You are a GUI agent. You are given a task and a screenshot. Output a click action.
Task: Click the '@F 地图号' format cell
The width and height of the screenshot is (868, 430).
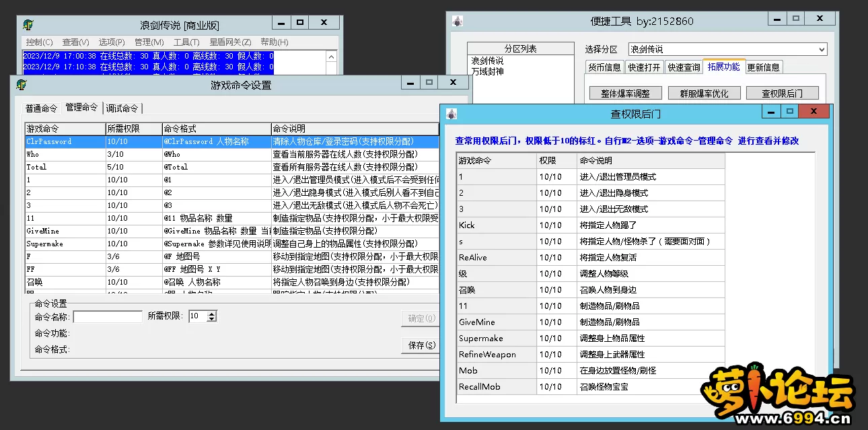pyautogui.click(x=216, y=256)
